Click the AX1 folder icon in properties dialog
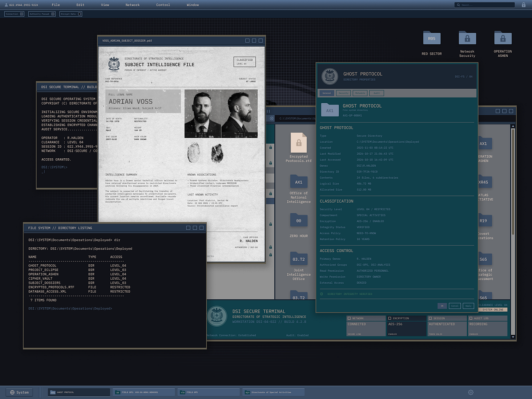532x399 pixels. point(330,110)
